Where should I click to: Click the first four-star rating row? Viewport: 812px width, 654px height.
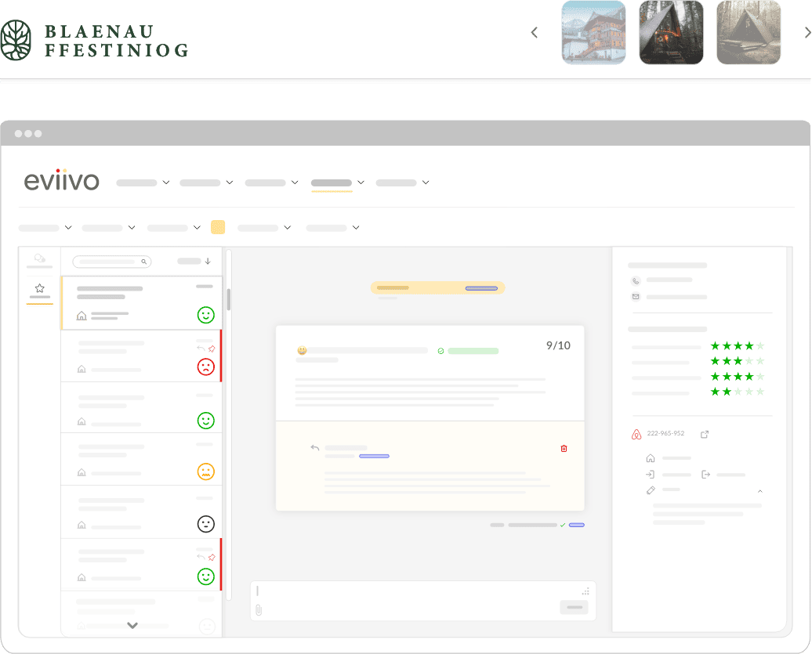pos(698,345)
